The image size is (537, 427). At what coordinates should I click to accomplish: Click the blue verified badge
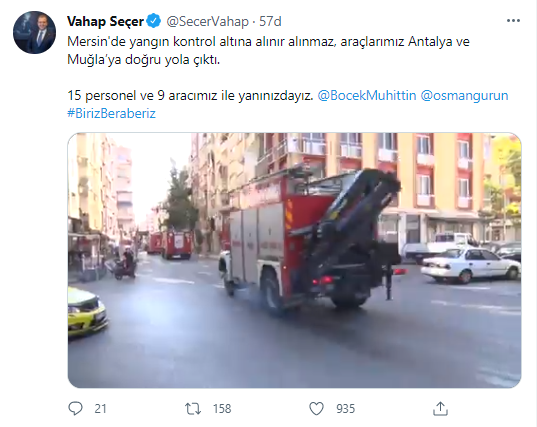154,21
